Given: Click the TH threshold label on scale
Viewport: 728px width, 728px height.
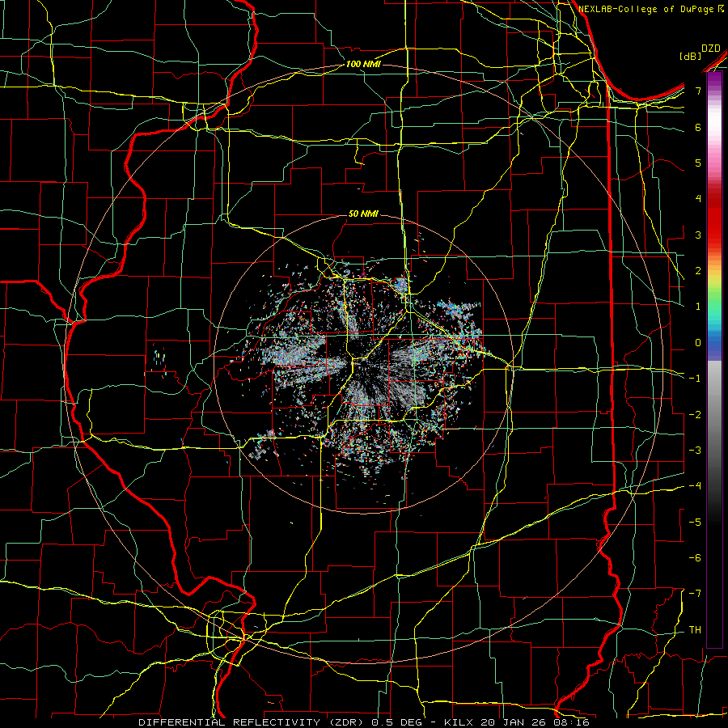Looking at the screenshot, I should [x=695, y=630].
